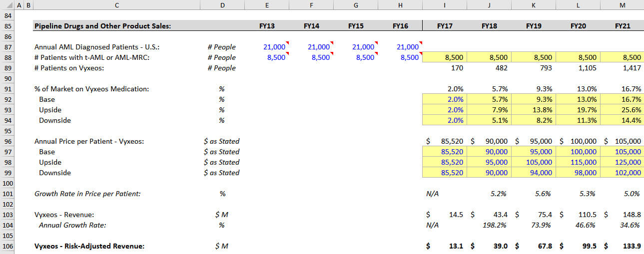Select the 110.5 Vyxeos revenue cell
This screenshot has height=254, width=644.
[578, 215]
